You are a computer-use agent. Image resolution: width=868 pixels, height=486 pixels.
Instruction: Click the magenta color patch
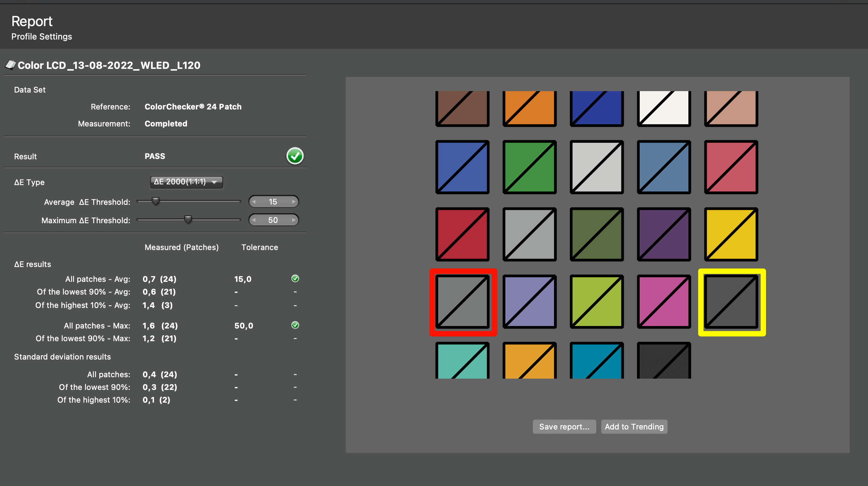664,301
